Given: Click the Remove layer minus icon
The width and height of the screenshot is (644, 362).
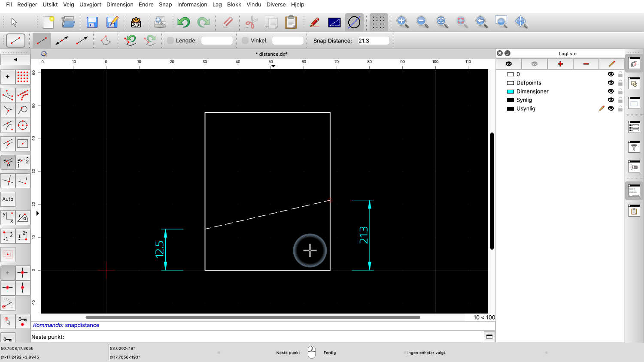Looking at the screenshot, I should tap(586, 64).
